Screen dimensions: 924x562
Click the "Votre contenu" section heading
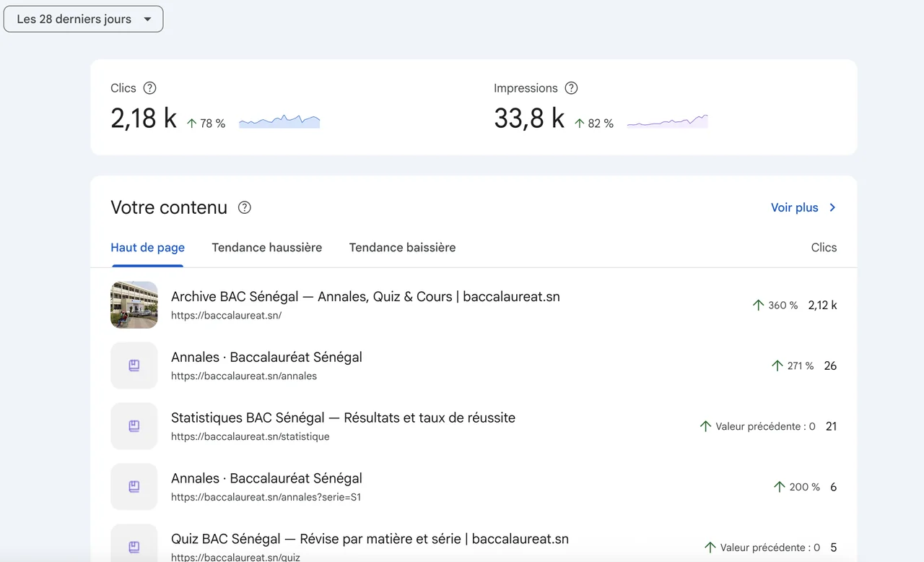pos(169,208)
